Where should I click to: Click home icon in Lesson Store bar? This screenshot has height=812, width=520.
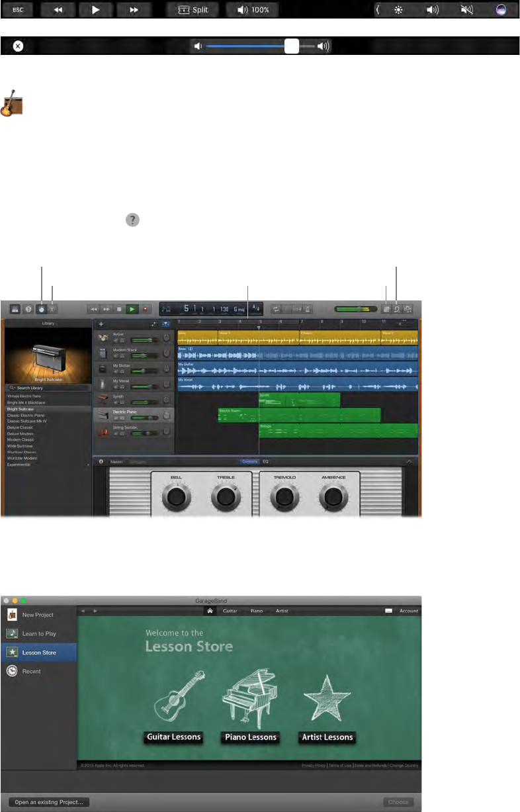[x=210, y=611]
